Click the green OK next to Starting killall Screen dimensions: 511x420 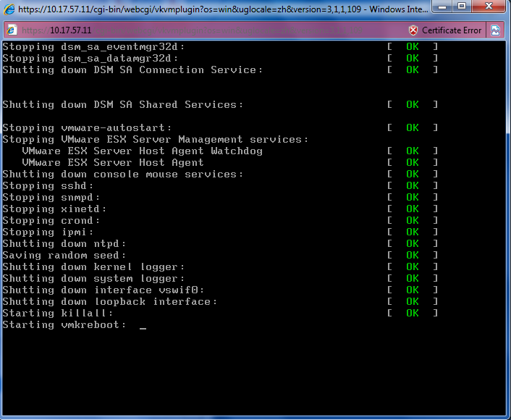click(413, 313)
